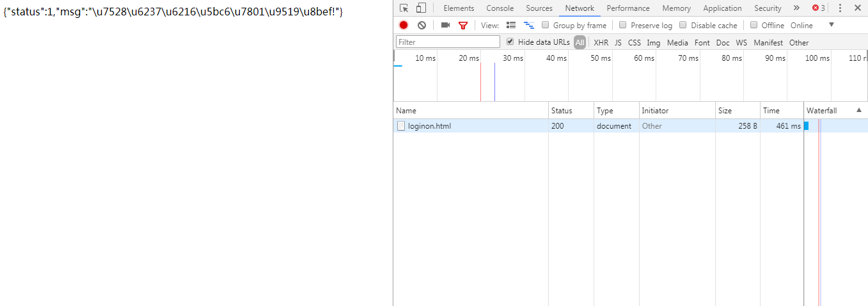Screen dimensions: 868x306
Task: Expand the hidden DevTools tabs chevron
Action: tap(796, 8)
